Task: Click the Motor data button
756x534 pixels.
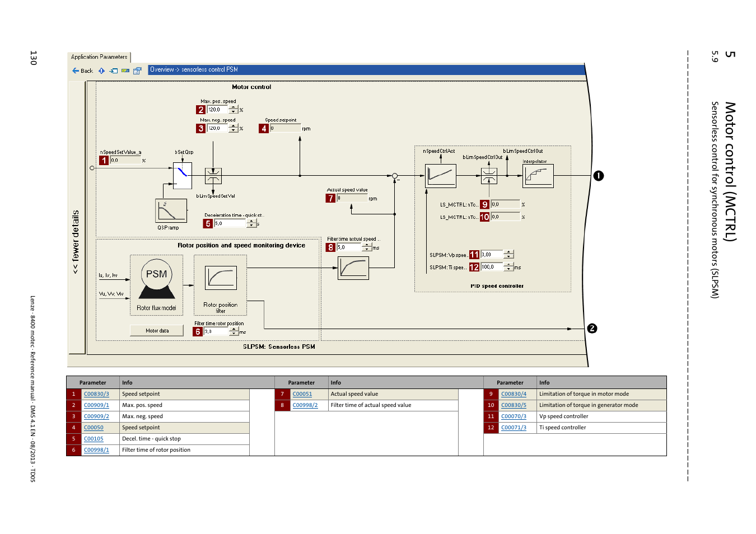Action: point(157,330)
